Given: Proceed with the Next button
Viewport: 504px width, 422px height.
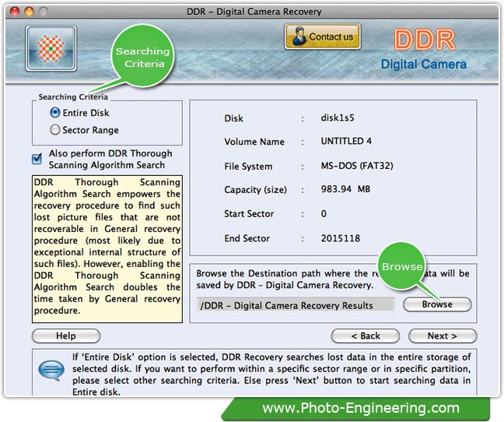Looking at the screenshot, I should pyautogui.click(x=443, y=336).
